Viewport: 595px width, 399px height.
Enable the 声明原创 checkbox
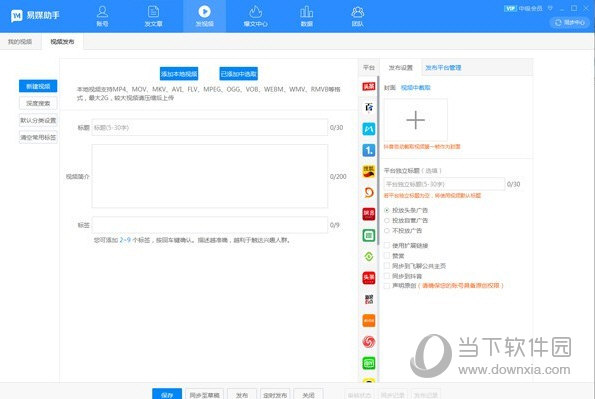coord(387,285)
